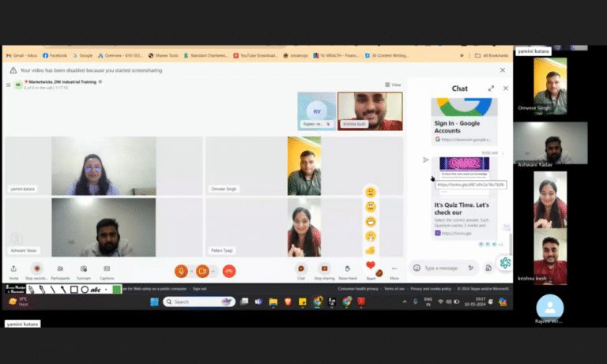Screen dimensions: 607x364
Task: Open the Sign in - Google Accounts link card
Action: coord(464,122)
